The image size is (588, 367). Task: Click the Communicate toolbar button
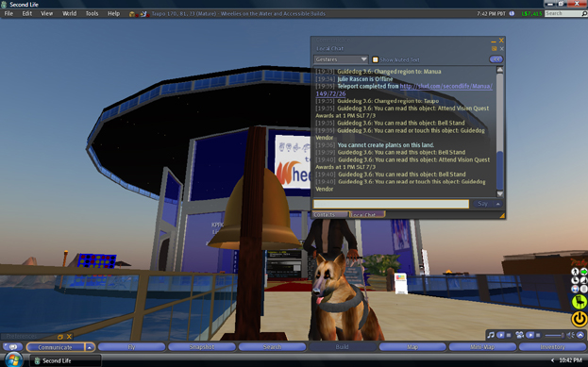(x=55, y=347)
